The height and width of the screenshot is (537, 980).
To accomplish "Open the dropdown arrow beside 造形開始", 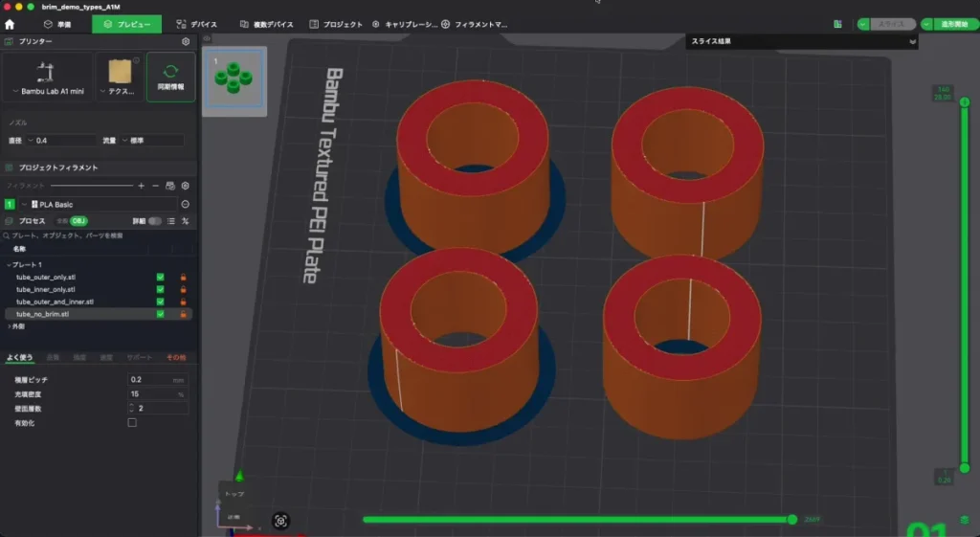I will tap(926, 24).
